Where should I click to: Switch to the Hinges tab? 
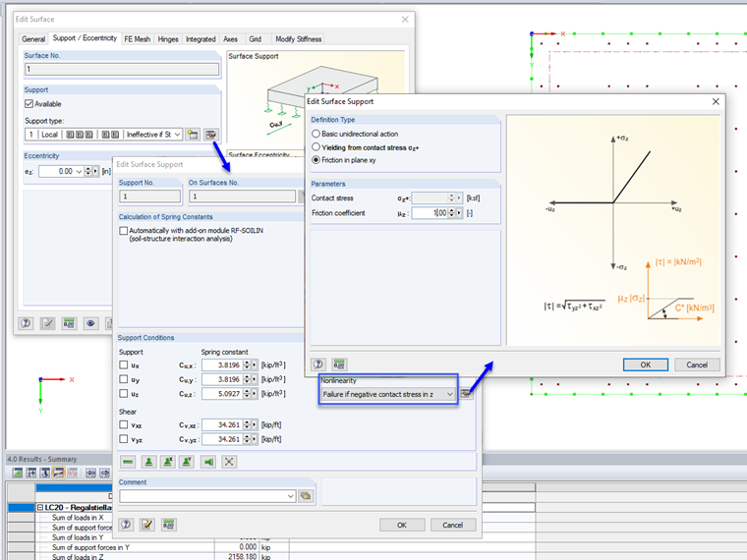[168, 39]
